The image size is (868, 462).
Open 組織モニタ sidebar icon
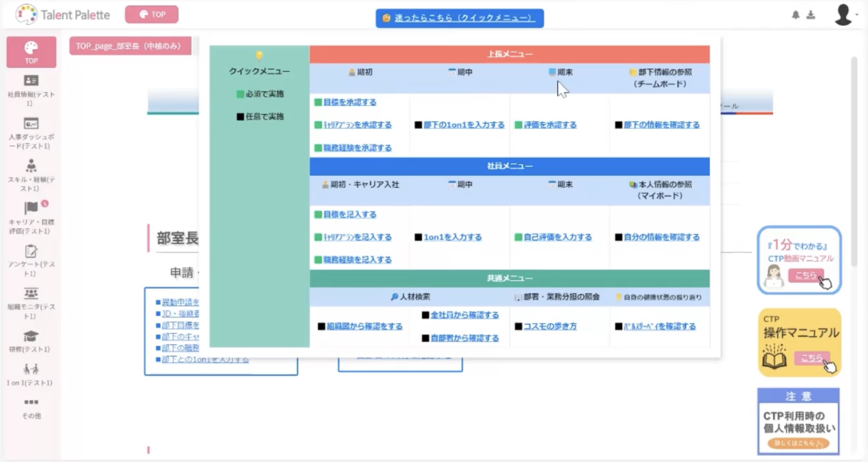(31, 293)
